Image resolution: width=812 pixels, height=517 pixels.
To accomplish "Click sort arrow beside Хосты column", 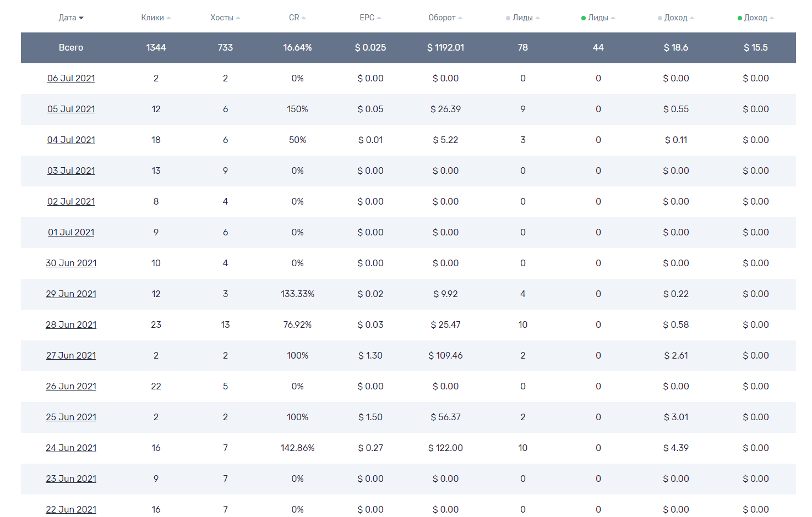I will click(238, 18).
